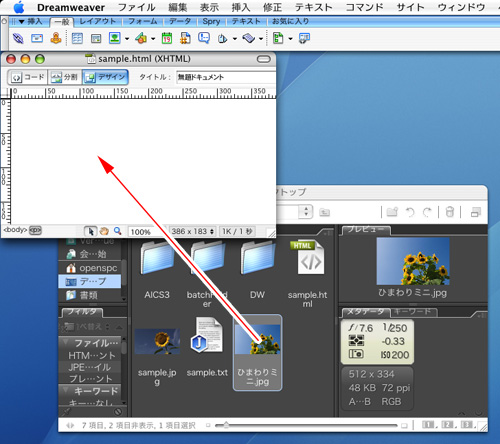This screenshot has height=444, width=500.
Task: Open the 編集 menu
Action: 178,7
